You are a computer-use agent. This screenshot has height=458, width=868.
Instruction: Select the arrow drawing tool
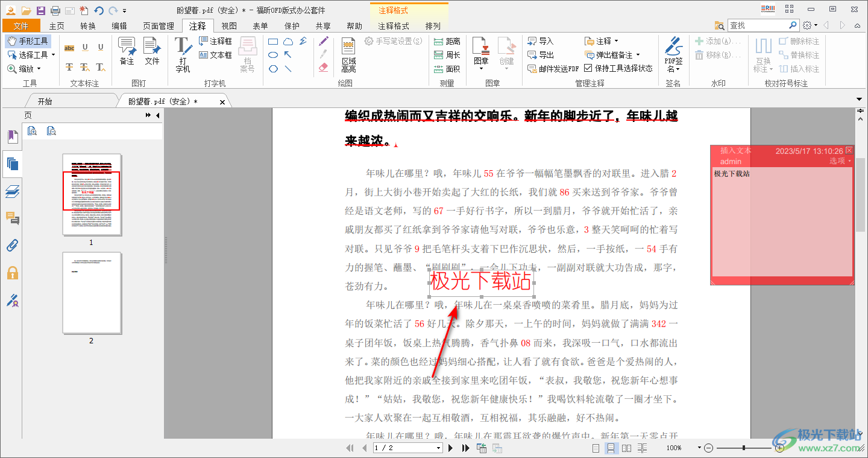pyautogui.click(x=288, y=55)
